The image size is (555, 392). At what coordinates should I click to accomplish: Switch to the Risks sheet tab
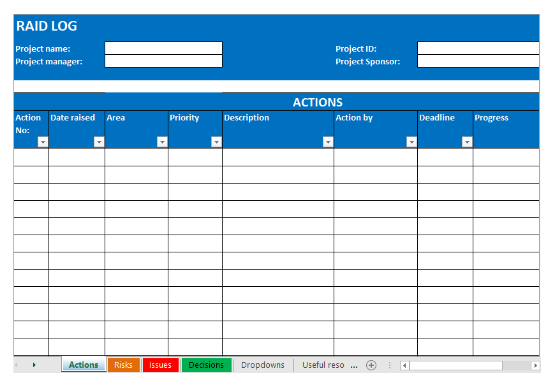pos(123,365)
